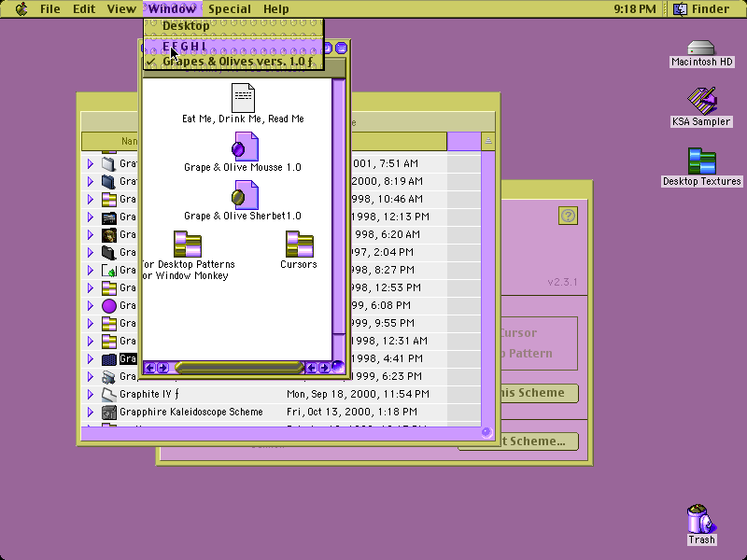The width and height of the screenshot is (747, 560).
Task: Select the Desktop Textures folder icon
Action: [701, 161]
